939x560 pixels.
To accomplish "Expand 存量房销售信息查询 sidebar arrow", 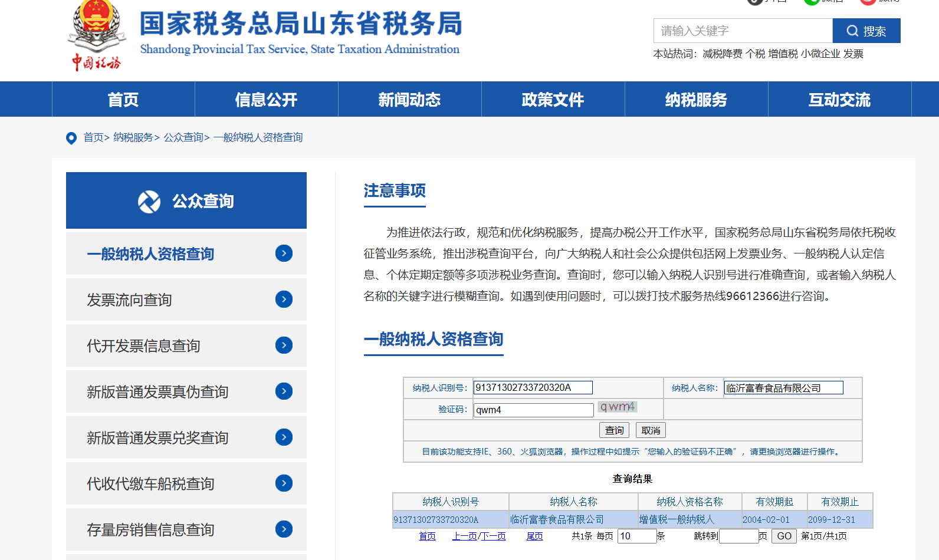I will point(284,529).
